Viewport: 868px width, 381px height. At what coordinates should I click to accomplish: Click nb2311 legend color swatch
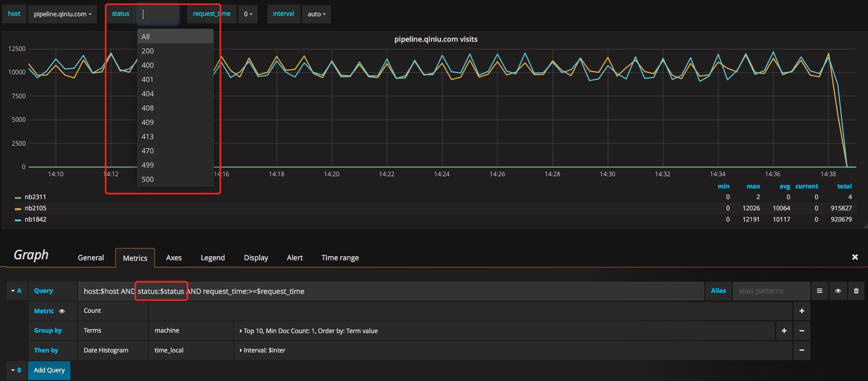[x=18, y=198]
